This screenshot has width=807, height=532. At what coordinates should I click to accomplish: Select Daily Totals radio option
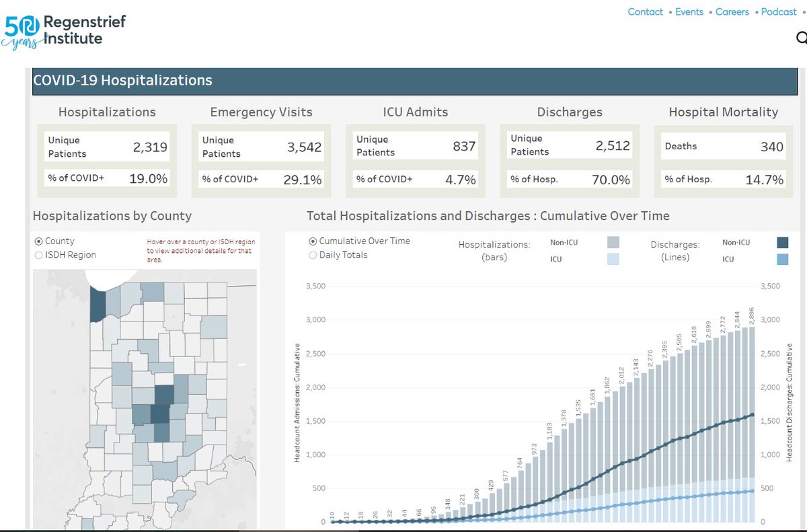pos(313,255)
